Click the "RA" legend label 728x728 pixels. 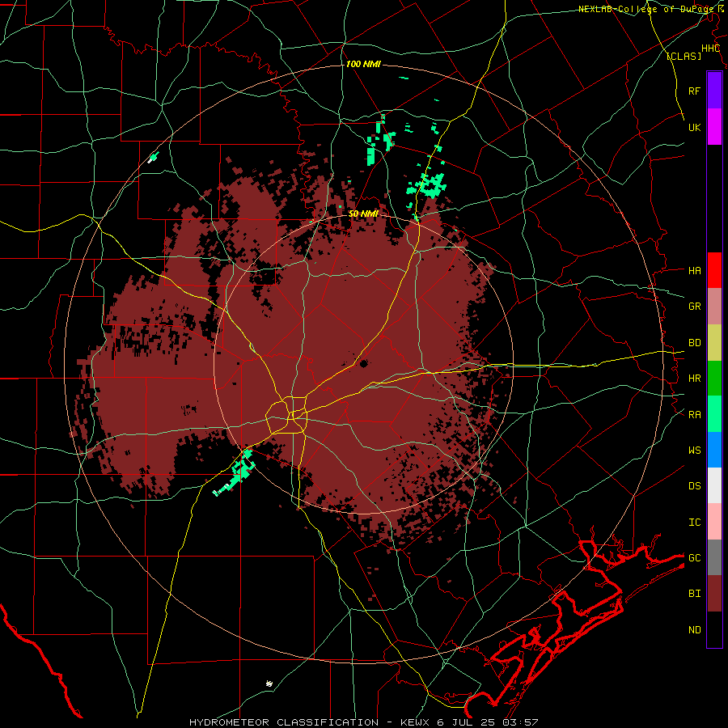(695, 414)
